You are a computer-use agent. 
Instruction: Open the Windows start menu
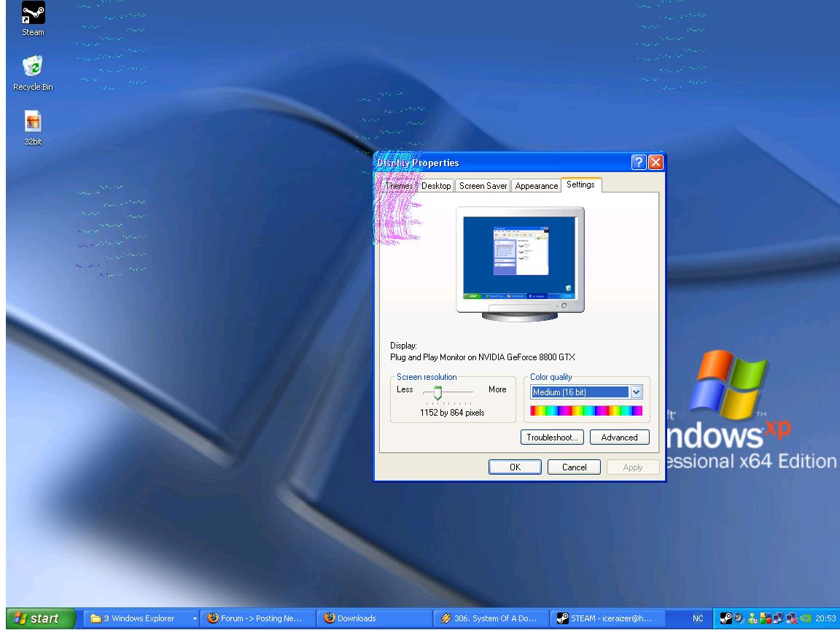41,618
